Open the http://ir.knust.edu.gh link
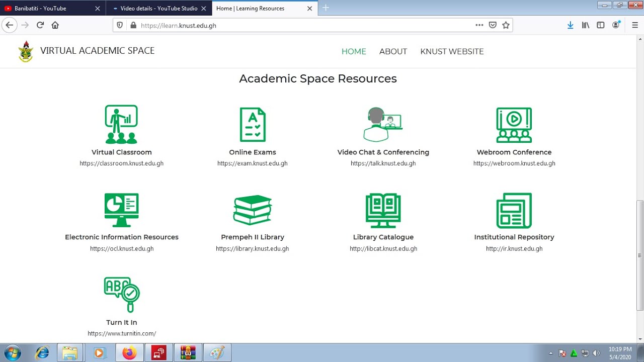Screen dimensions: 644x362 514,249
